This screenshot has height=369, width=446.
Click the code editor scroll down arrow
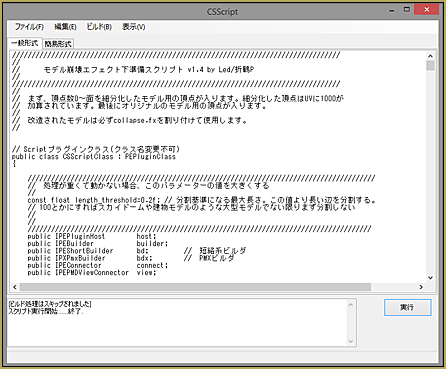tap(430, 278)
